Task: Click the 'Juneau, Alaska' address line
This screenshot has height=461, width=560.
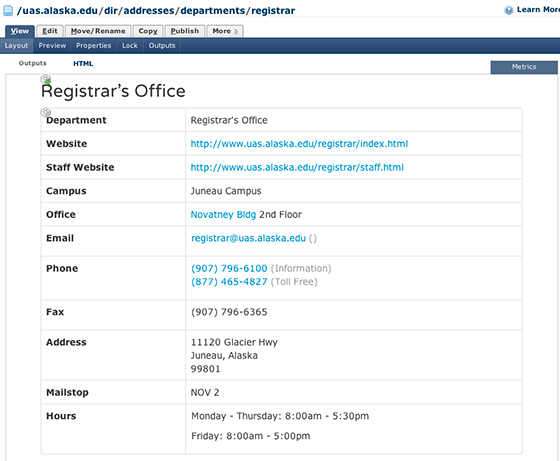Action: click(224, 356)
